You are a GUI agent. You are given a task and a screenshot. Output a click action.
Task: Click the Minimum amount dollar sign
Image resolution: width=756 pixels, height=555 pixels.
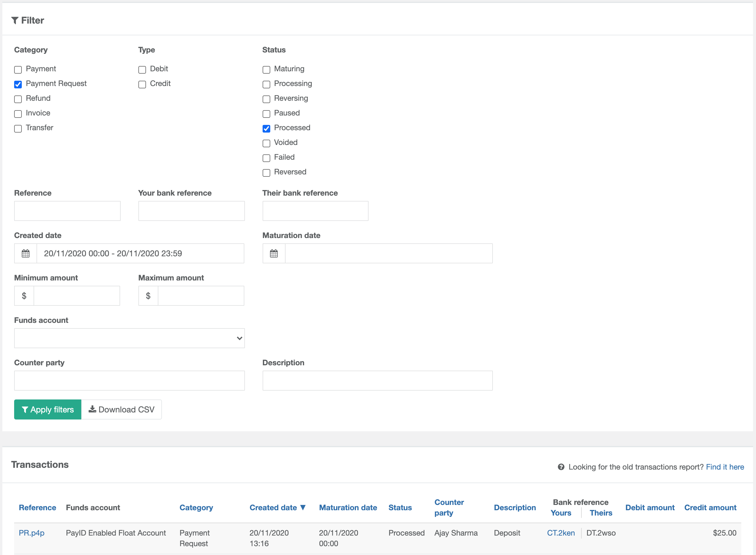click(x=24, y=296)
